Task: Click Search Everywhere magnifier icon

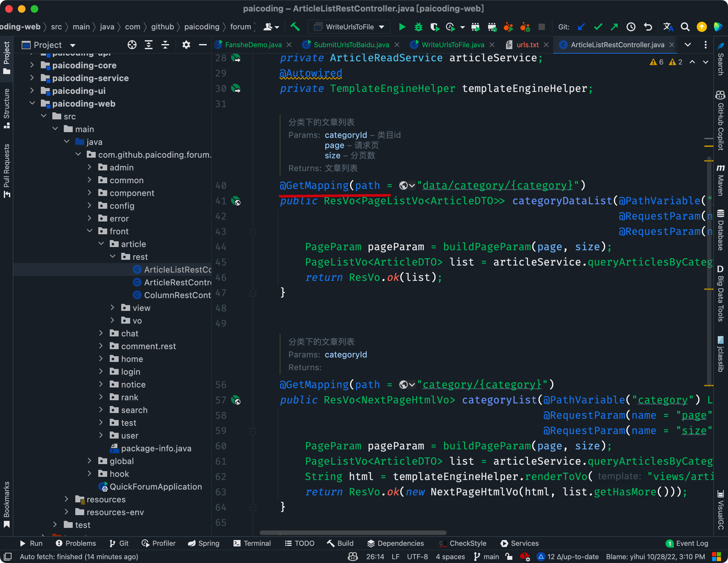Action: coord(685,27)
